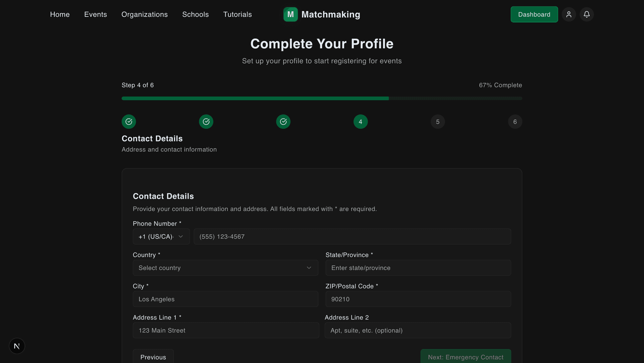The width and height of the screenshot is (644, 363).
Task: Select step 4 circle indicator
Action: (x=361, y=122)
